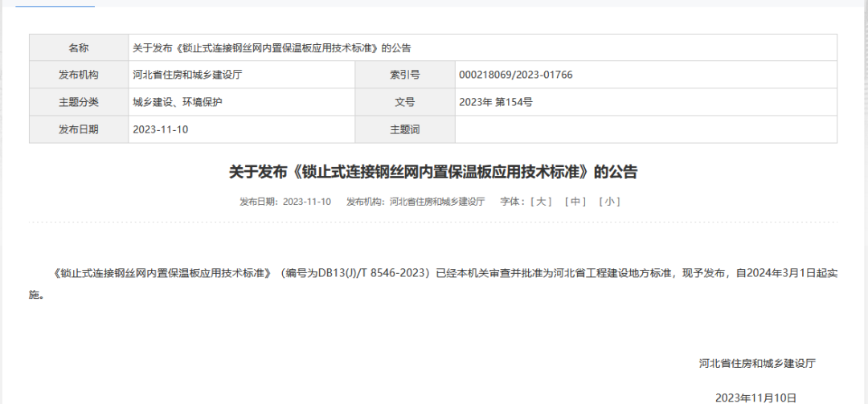Image resolution: width=868 pixels, height=404 pixels.
Task: Click the '主题词' label cell
Action: click(405, 129)
